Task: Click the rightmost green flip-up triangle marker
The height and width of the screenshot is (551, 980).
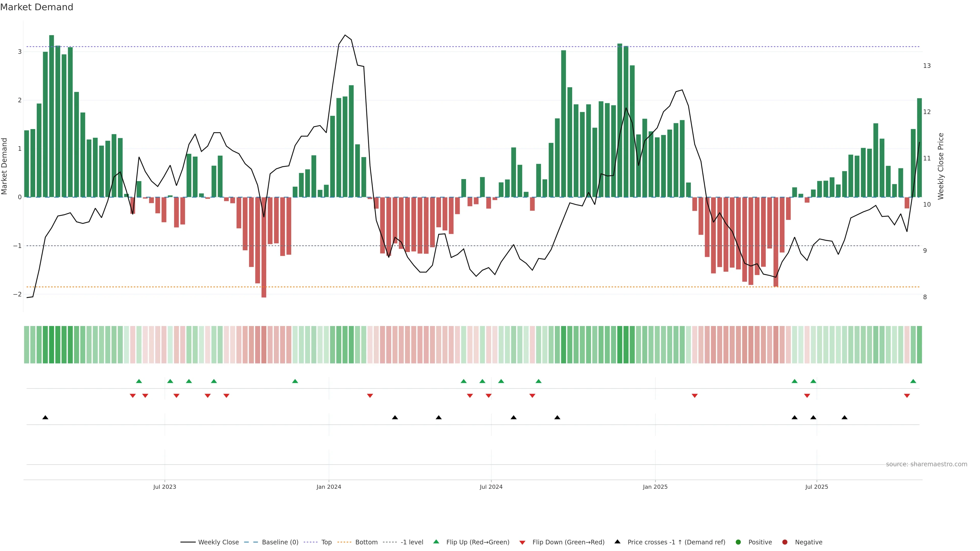Action: (x=913, y=381)
